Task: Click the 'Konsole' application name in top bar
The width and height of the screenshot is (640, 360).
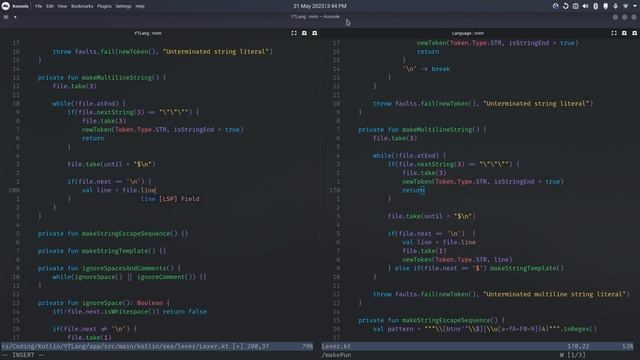Action: pyautogui.click(x=20, y=6)
